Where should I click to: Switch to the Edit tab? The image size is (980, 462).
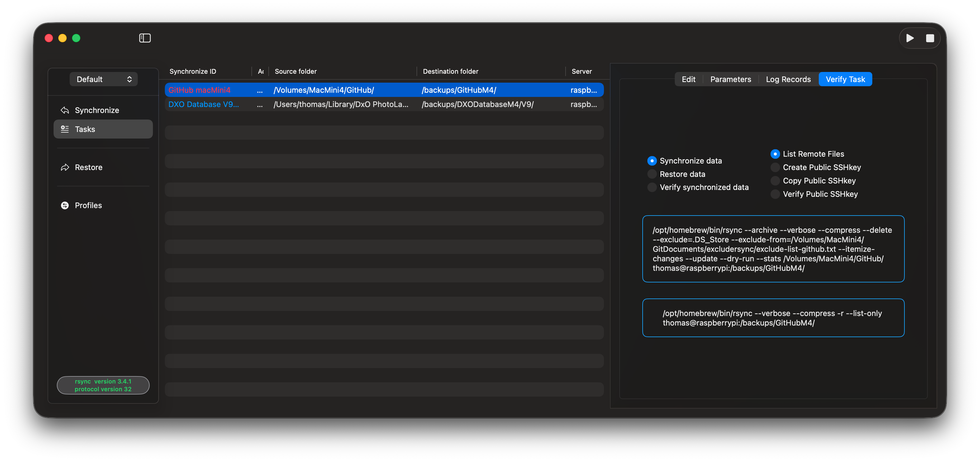coord(688,79)
